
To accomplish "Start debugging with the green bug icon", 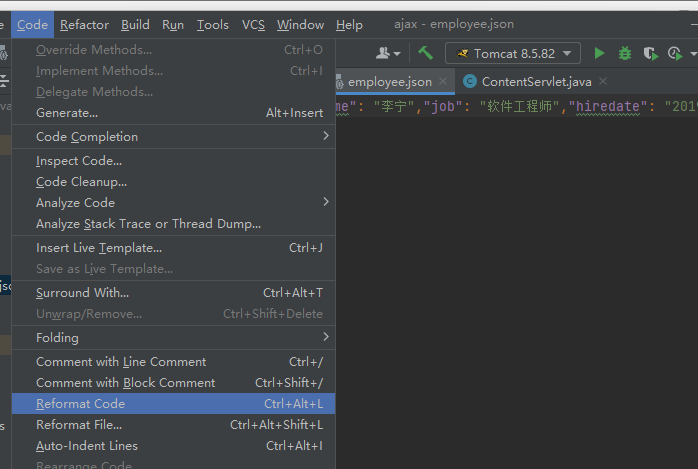I will click(625, 53).
